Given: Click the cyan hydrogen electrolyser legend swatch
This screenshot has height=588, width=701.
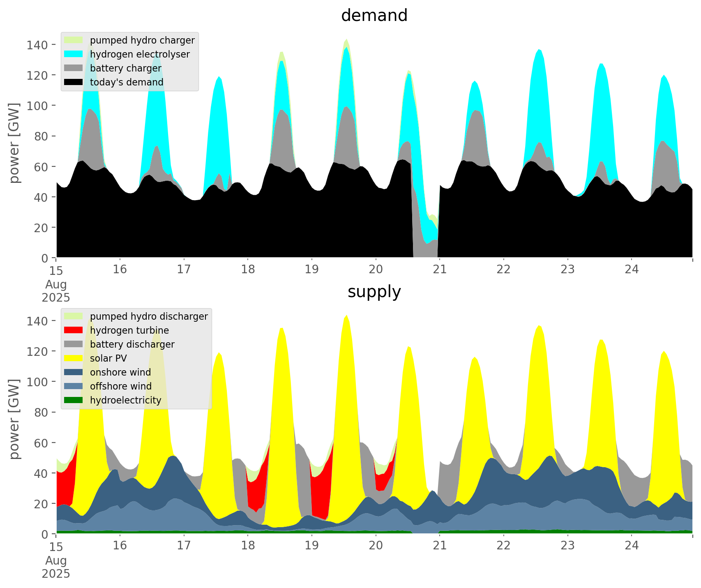Looking at the screenshot, I should 74,54.
